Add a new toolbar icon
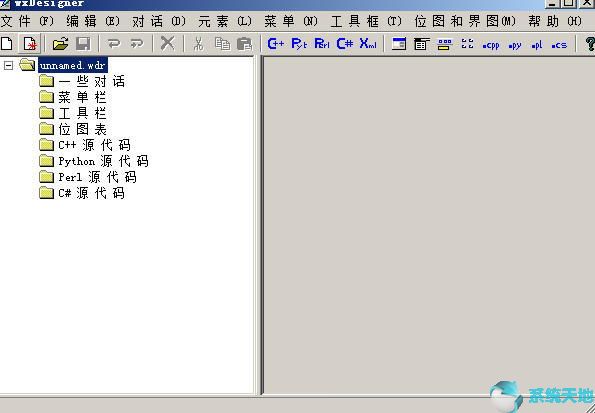Screen dimensions: 595x413 click(x=444, y=44)
